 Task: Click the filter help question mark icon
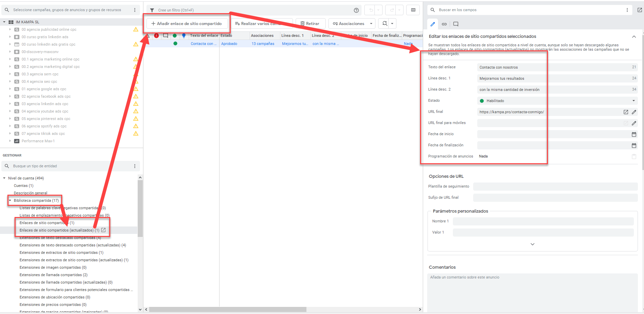coord(356,10)
